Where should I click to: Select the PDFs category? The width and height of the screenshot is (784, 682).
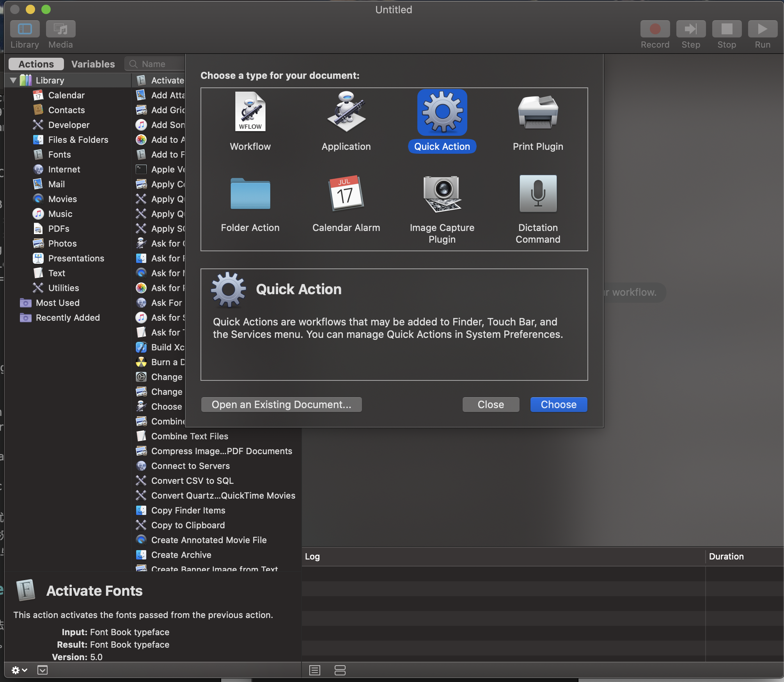tap(59, 229)
